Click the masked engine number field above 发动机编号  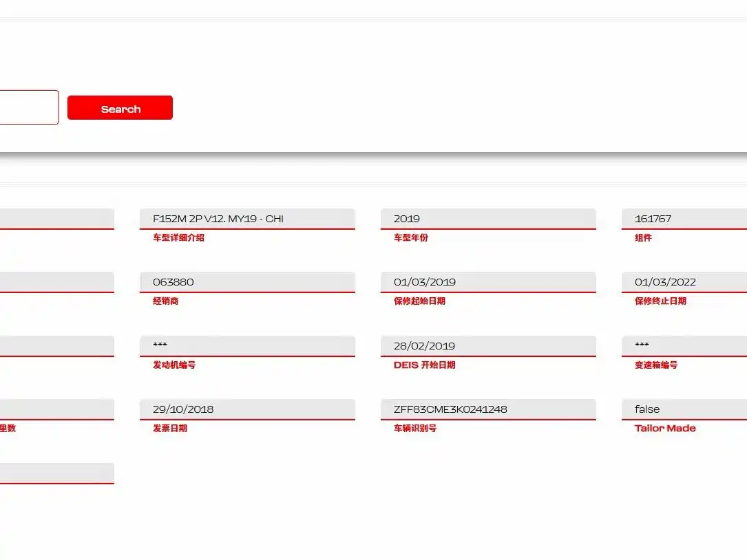247,346
